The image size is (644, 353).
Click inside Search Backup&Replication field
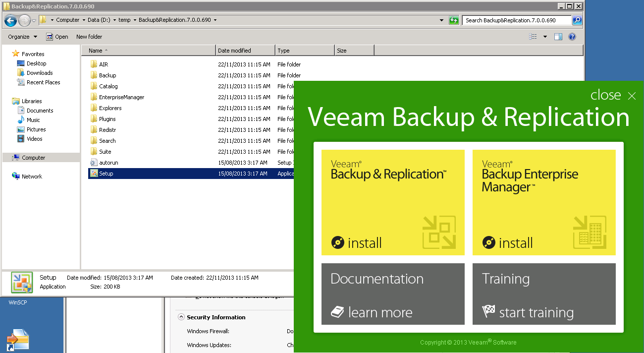[x=517, y=20]
